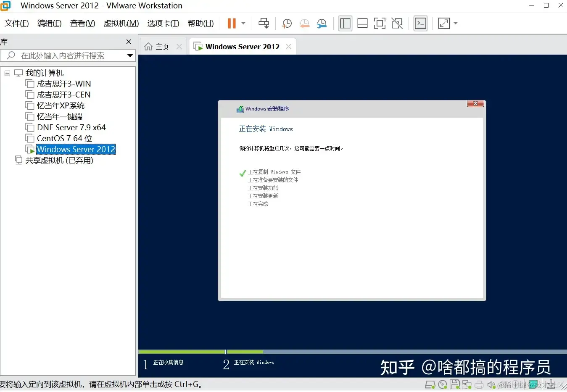
Task: Select the 成吉思汗3-CEN virtual machine
Action: pos(63,95)
